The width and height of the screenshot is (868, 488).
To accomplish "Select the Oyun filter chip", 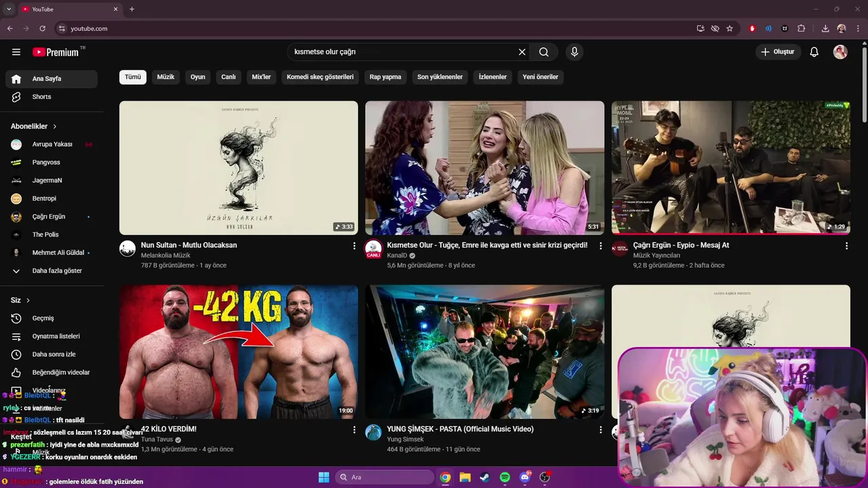I will [198, 77].
